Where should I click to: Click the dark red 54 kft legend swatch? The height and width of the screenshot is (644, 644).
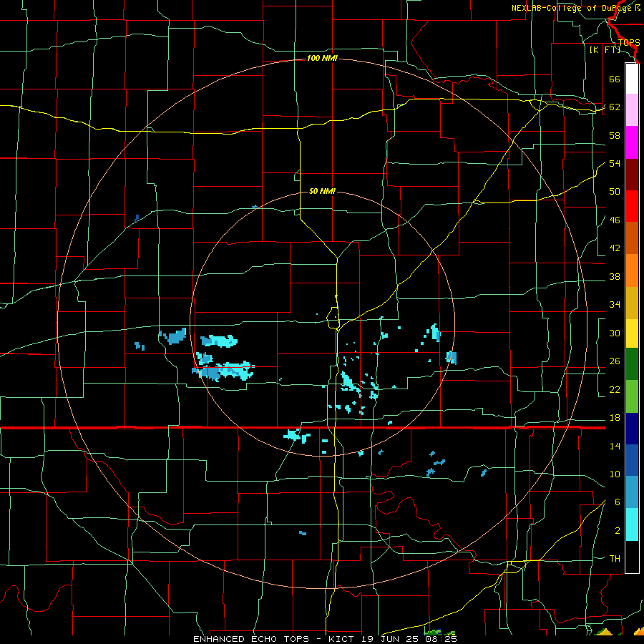(x=632, y=175)
